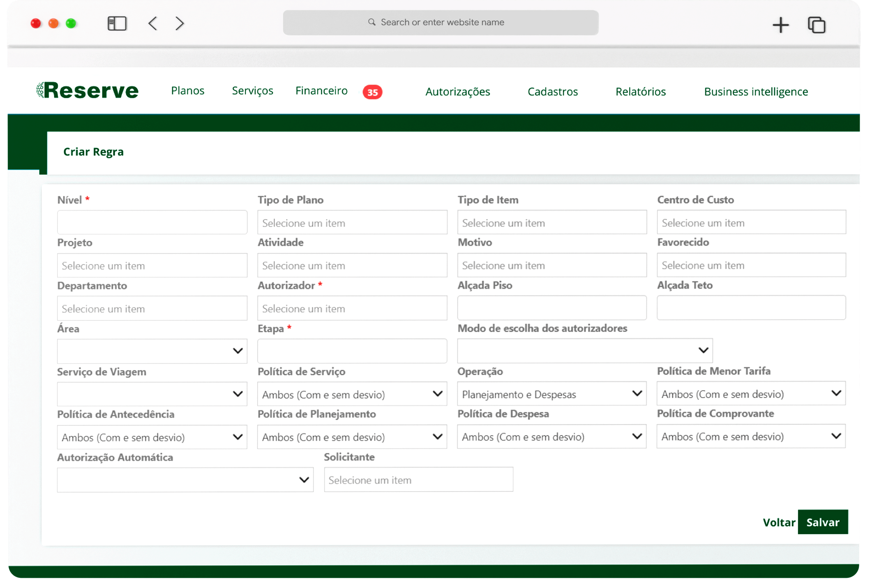Click the Voltar link
The width and height of the screenshot is (870, 588).
(779, 522)
